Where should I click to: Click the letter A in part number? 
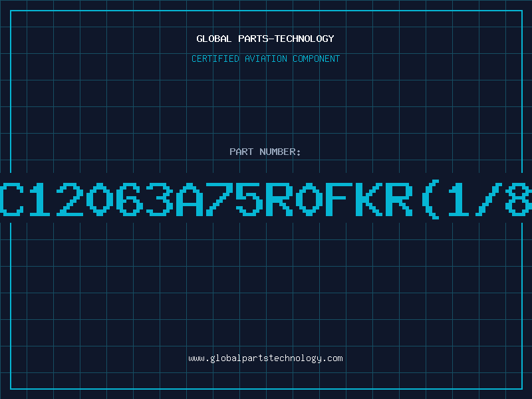[190, 199]
